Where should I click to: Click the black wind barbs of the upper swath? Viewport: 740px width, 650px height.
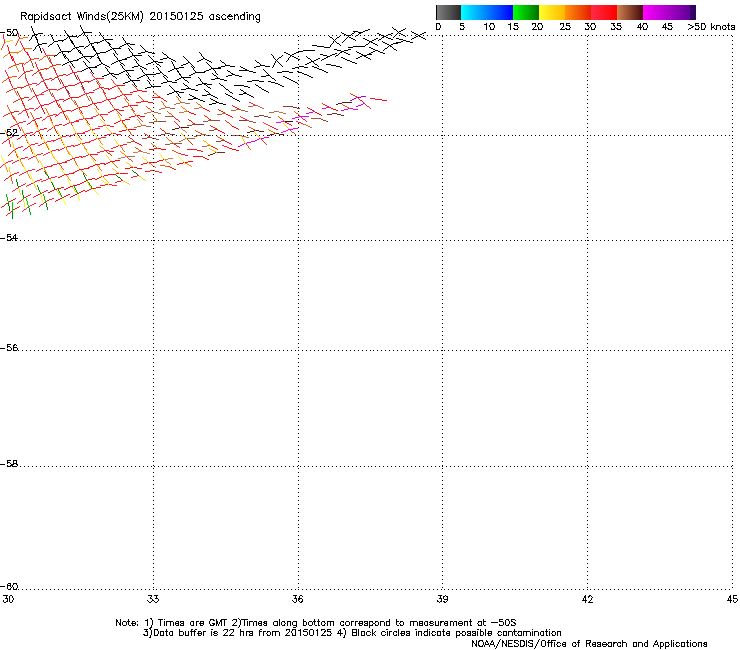(227, 66)
